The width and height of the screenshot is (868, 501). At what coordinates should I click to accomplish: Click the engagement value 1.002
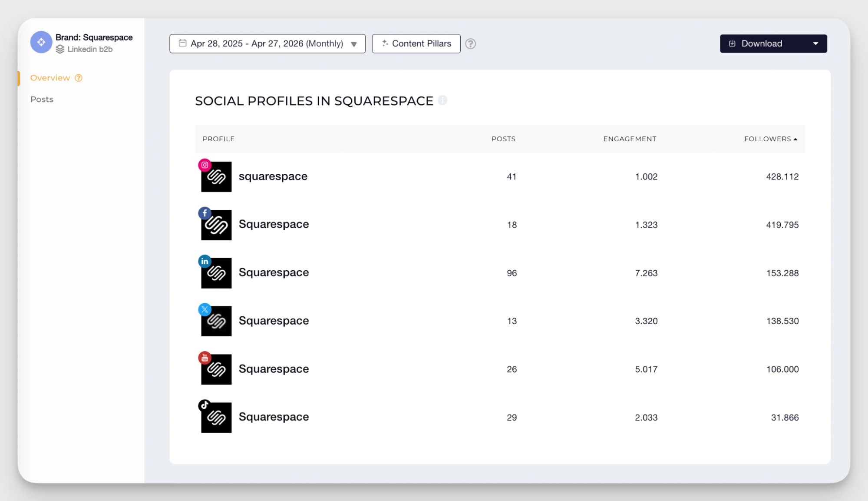(646, 177)
